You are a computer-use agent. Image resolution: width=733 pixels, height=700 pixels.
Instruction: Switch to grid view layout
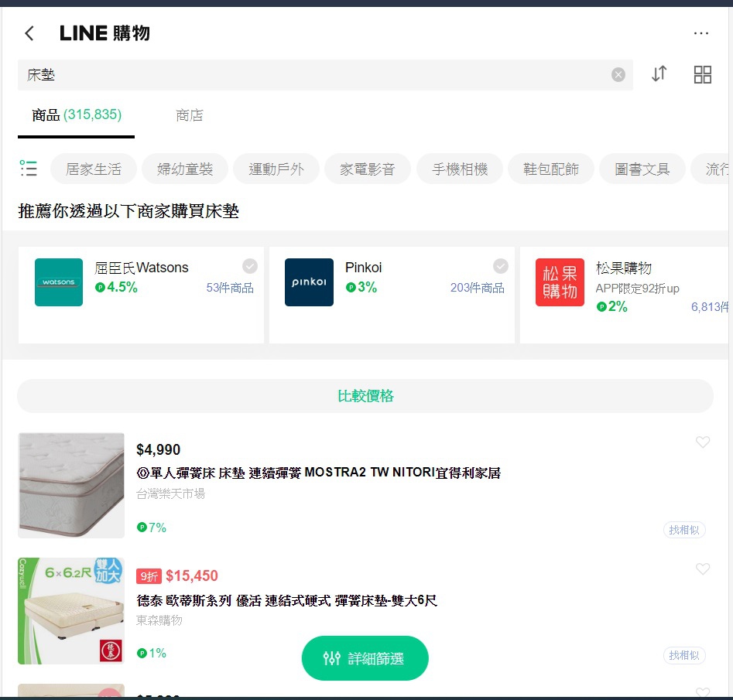[702, 74]
